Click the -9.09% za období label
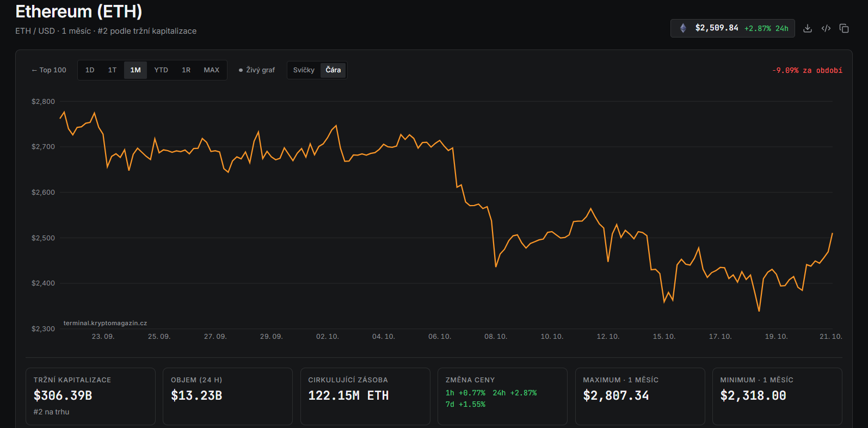 pyautogui.click(x=807, y=71)
